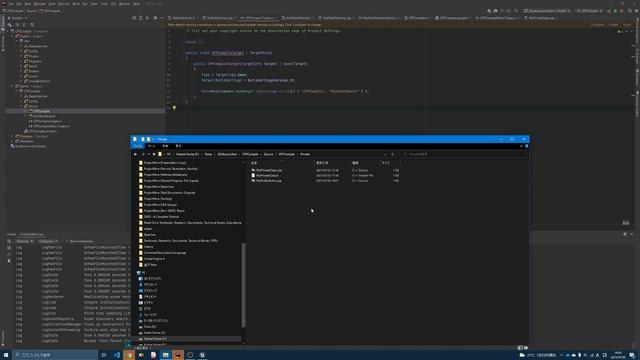Open the run configuration dropdown in Rider toolbar
This screenshot has height=360, width=640.
[590, 11]
